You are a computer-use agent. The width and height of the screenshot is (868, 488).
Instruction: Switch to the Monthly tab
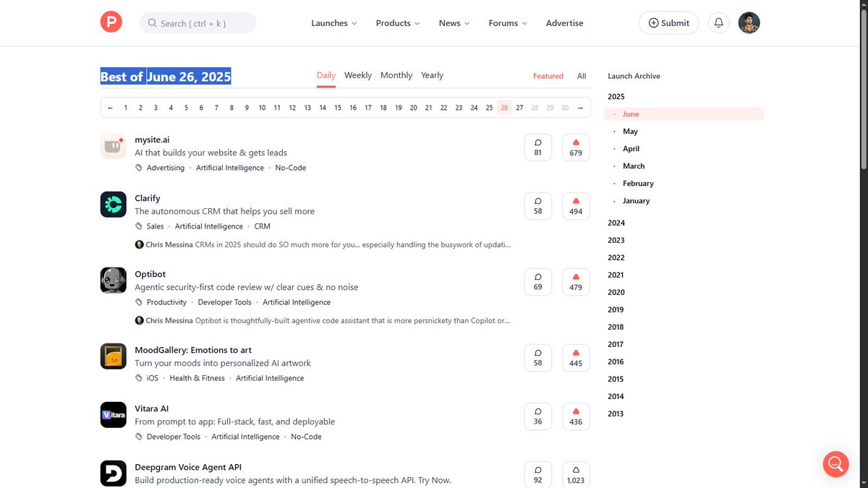tap(396, 75)
